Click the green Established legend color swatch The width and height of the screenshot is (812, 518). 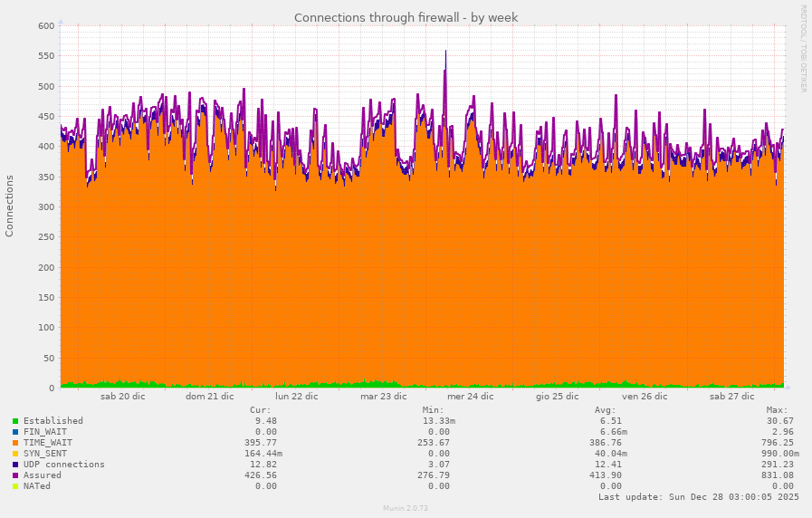click(15, 421)
